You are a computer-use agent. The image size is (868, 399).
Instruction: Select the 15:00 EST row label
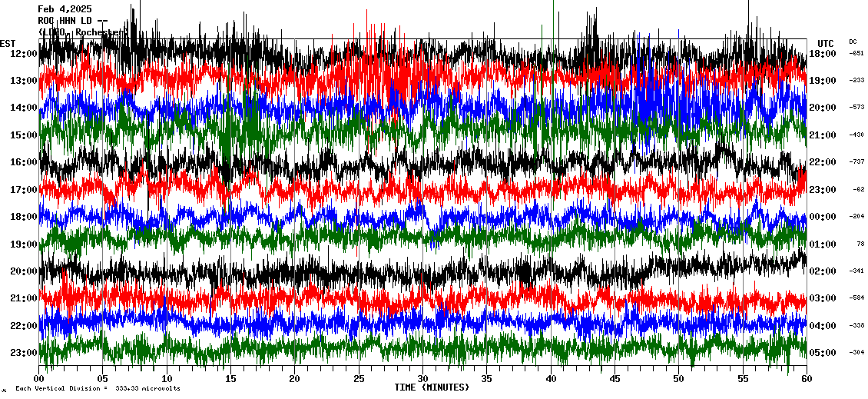[x=24, y=135]
